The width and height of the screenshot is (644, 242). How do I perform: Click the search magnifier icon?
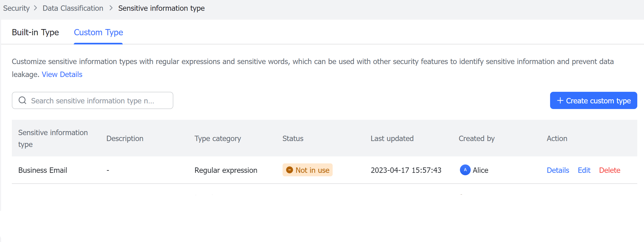point(22,100)
